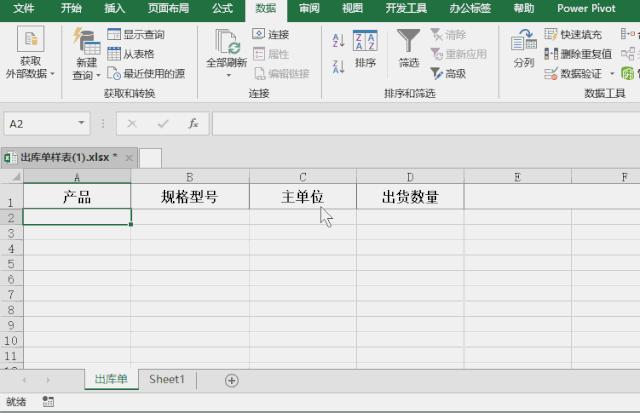
Task: Click the Select All corner triangle
Action: 15,177
